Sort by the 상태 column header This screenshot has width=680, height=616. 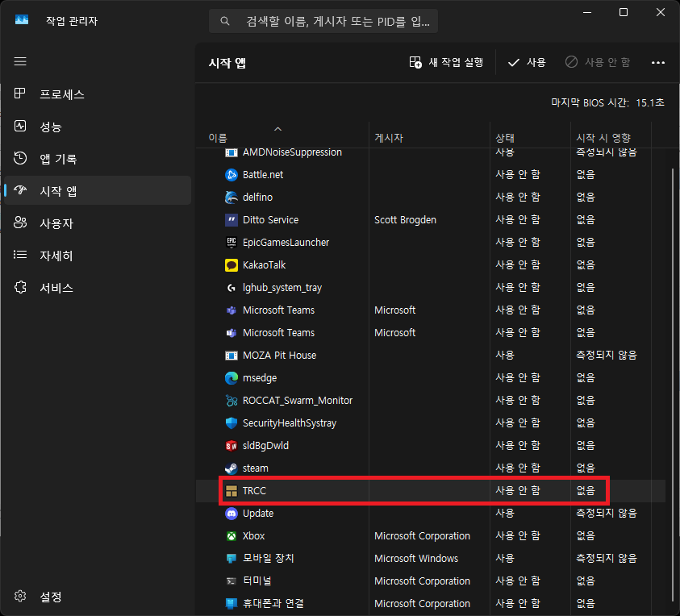(x=505, y=138)
